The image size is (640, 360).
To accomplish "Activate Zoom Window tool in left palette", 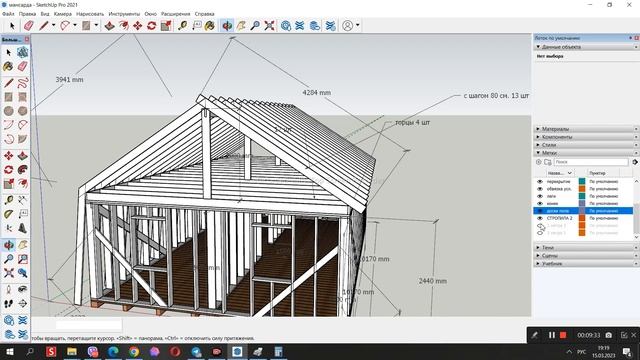I will point(22,259).
